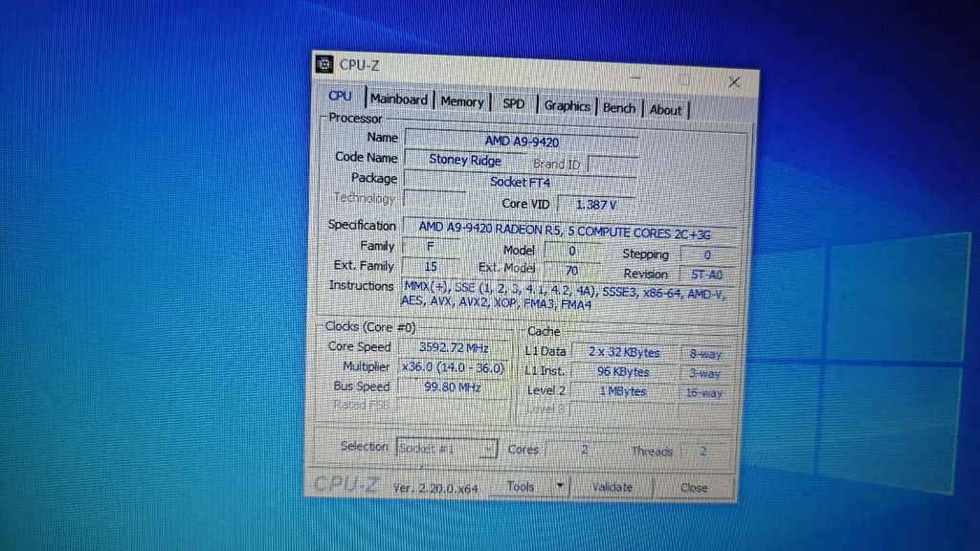Screen dimensions: 980x551
Task: Click the empty Technology field
Action: 435,199
